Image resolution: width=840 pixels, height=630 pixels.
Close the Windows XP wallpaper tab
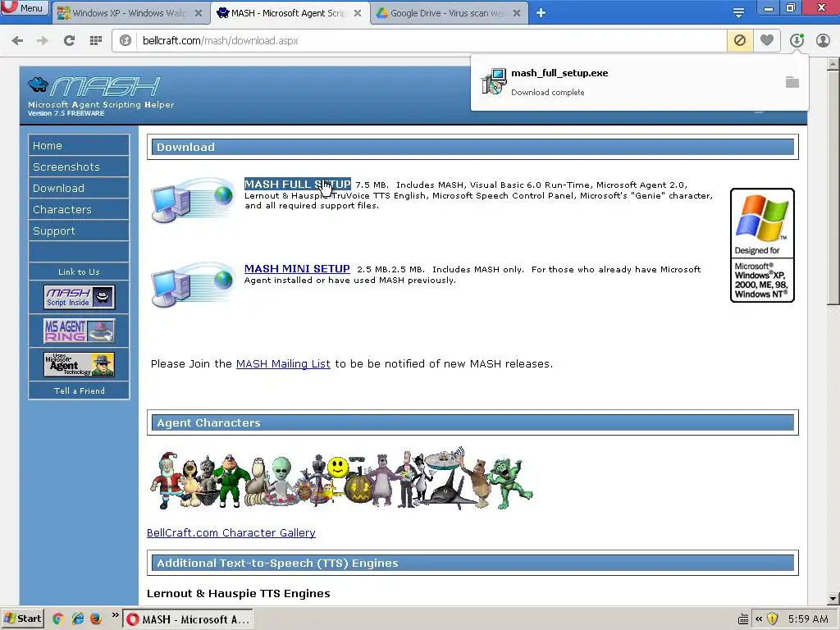199,13
